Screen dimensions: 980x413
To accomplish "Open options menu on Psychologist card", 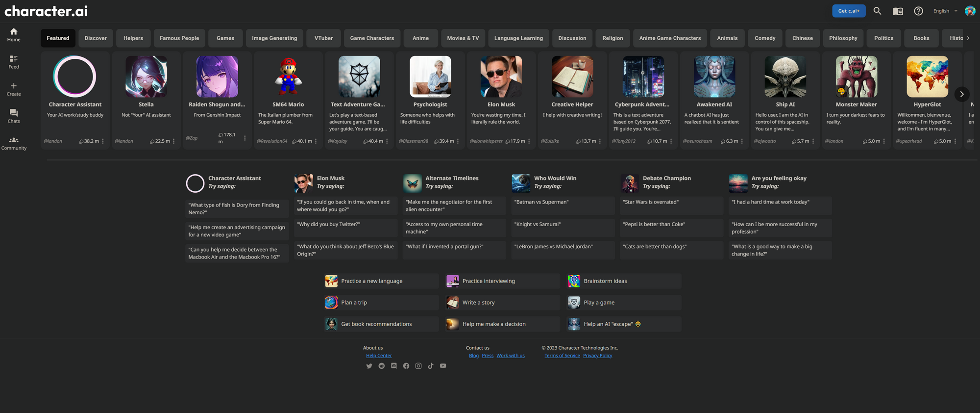I will 458,141.
